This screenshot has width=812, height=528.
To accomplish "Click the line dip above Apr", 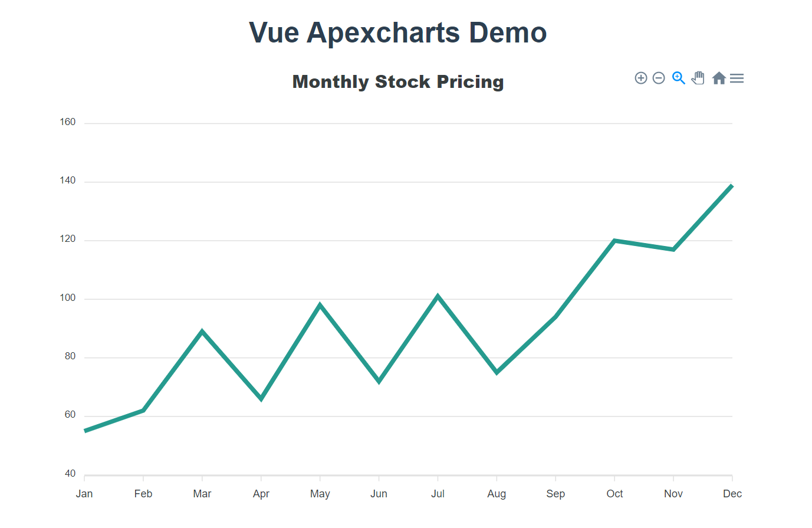I will pos(261,399).
